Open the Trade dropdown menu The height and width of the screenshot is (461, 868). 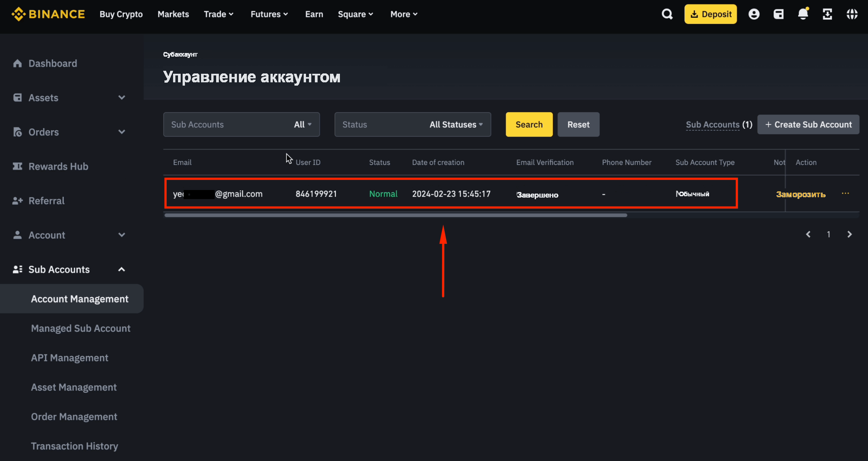[219, 14]
